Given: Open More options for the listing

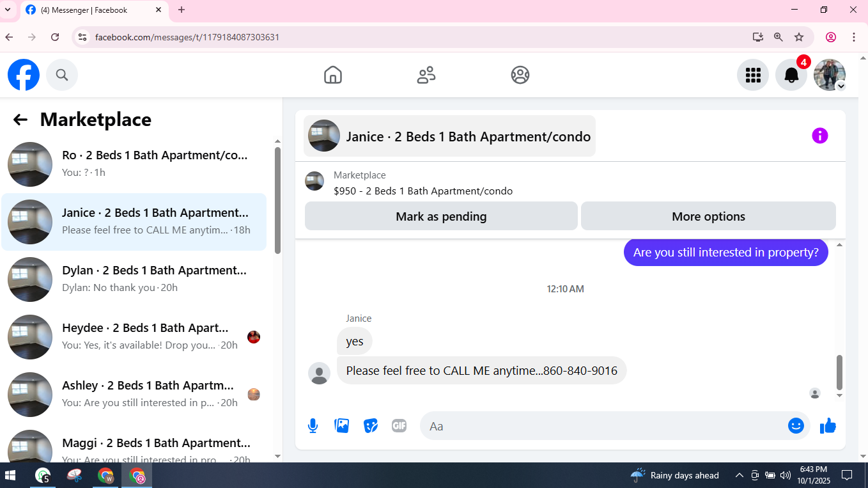Looking at the screenshot, I should pos(708,216).
